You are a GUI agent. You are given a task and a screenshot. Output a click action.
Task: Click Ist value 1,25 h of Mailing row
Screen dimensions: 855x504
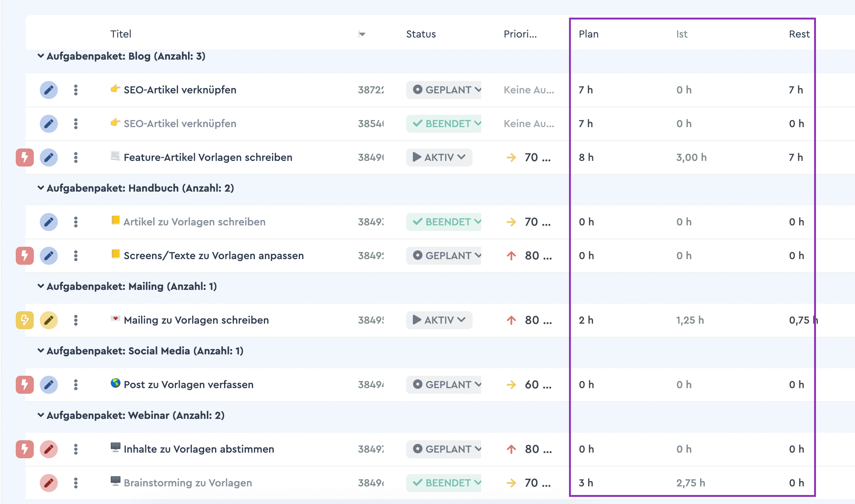point(690,320)
